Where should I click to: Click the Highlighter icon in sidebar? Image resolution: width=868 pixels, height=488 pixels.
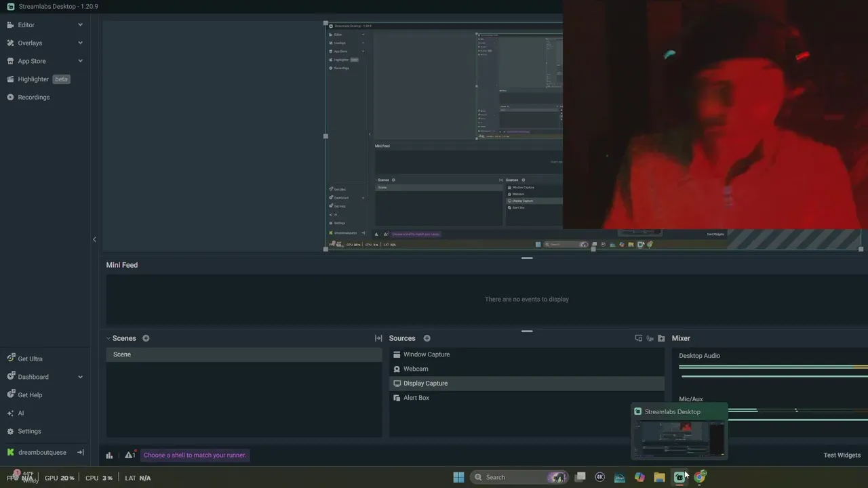tap(10, 79)
